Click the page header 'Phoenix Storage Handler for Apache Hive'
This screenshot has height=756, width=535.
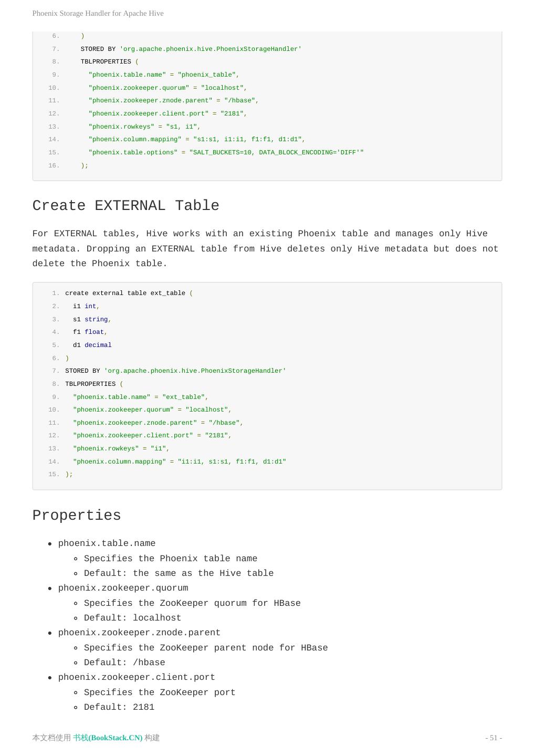(98, 13)
